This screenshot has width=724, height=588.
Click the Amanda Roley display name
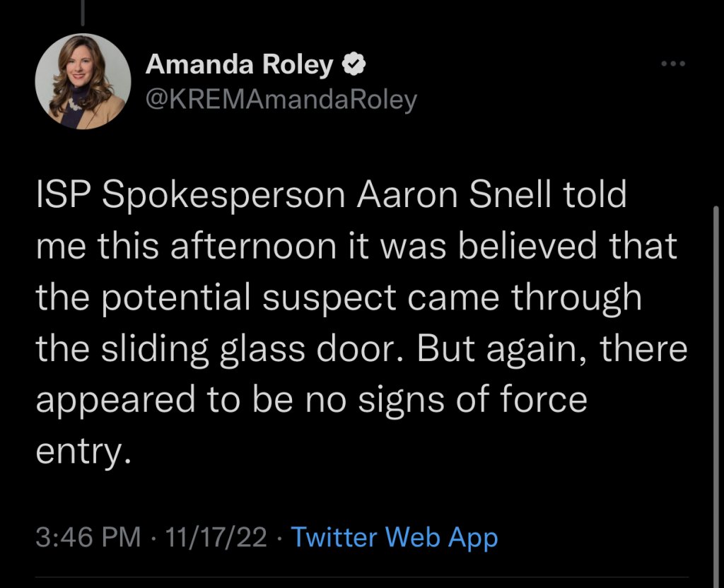pos(239,66)
